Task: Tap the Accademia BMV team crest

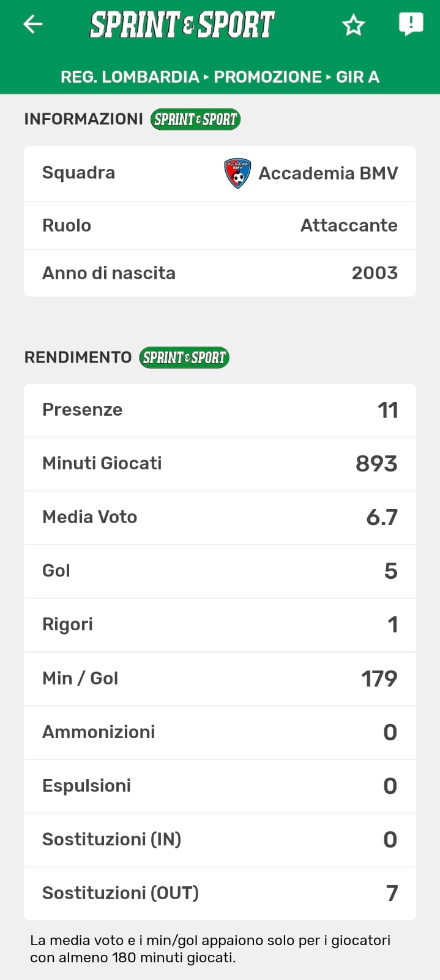Action: click(237, 173)
